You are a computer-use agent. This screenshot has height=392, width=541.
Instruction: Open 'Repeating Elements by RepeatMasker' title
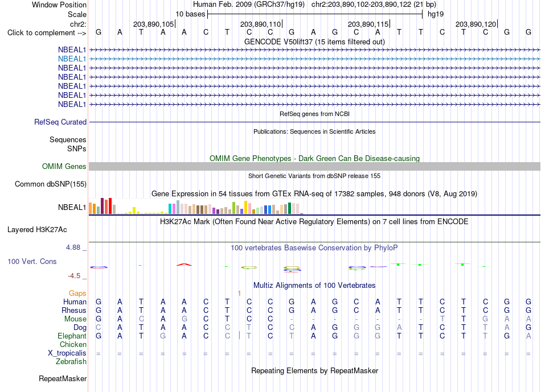coord(314,371)
